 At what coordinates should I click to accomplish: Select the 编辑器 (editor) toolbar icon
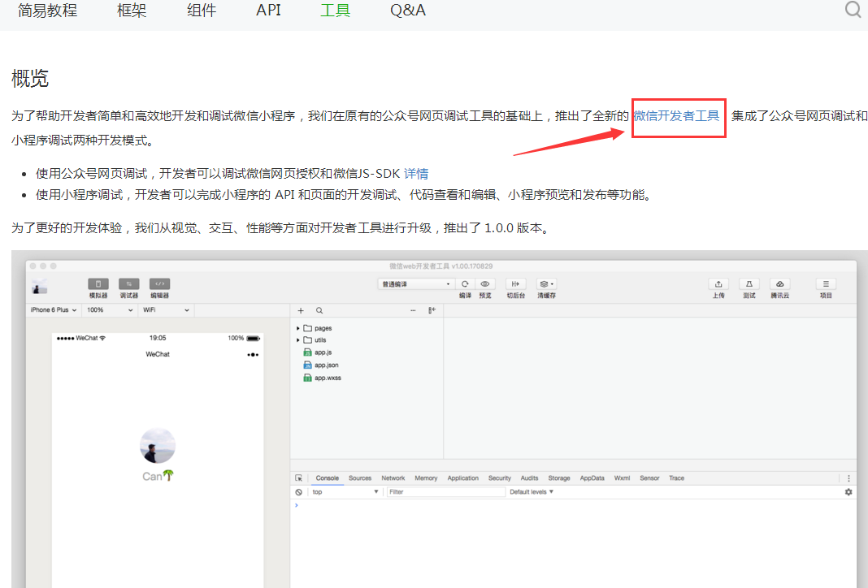point(159,283)
